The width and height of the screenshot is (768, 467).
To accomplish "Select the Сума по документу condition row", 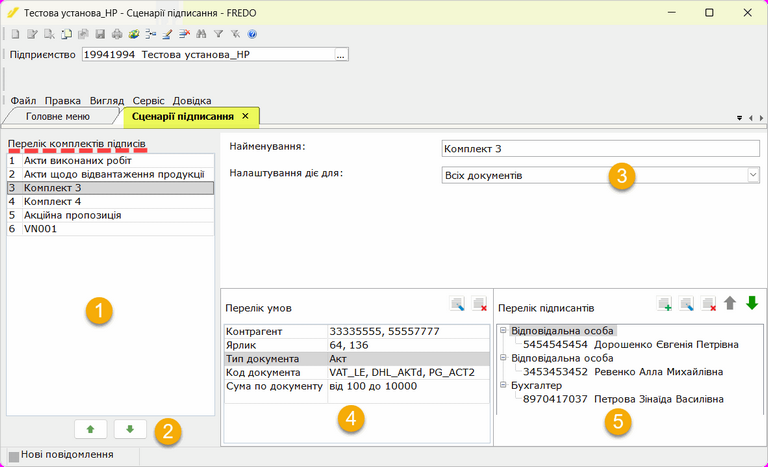I will [357, 386].
